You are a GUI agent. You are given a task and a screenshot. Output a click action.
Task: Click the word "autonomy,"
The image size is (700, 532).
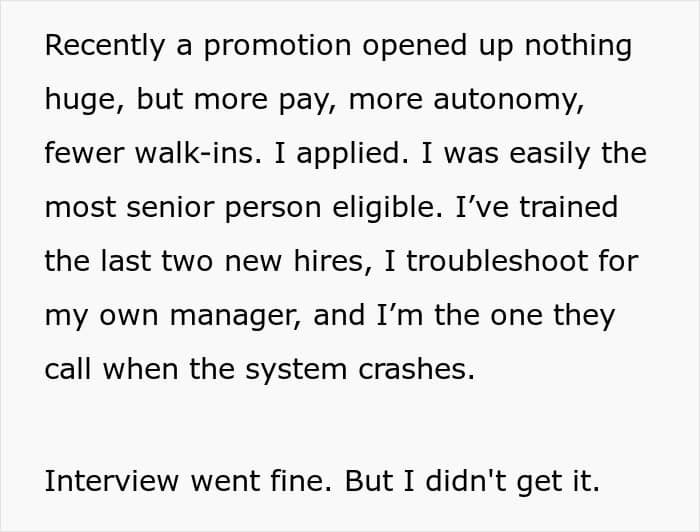click(x=508, y=101)
